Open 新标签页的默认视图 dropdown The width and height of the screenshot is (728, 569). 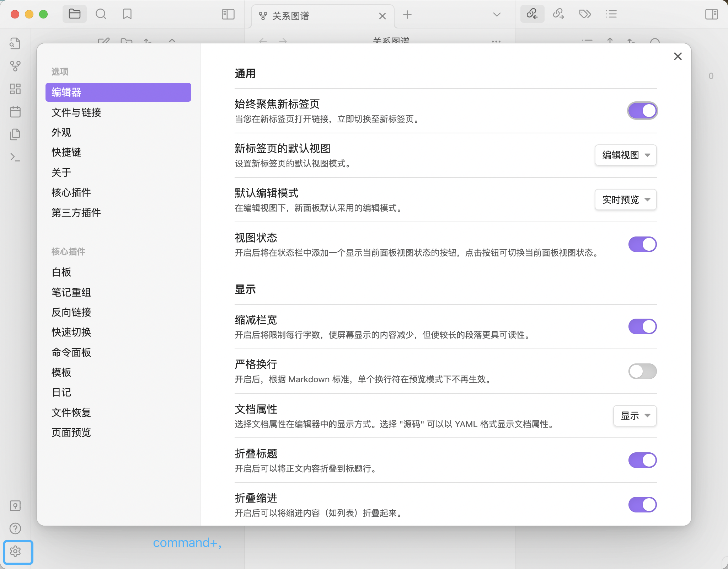tap(626, 155)
